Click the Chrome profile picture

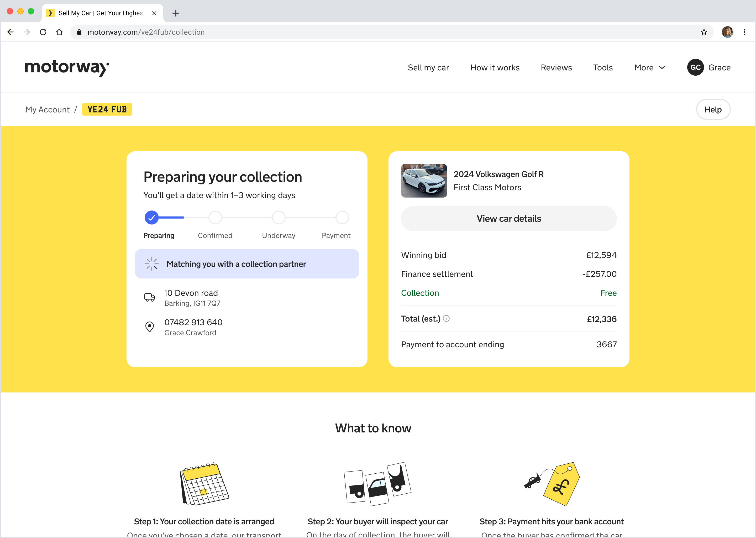pyautogui.click(x=727, y=32)
